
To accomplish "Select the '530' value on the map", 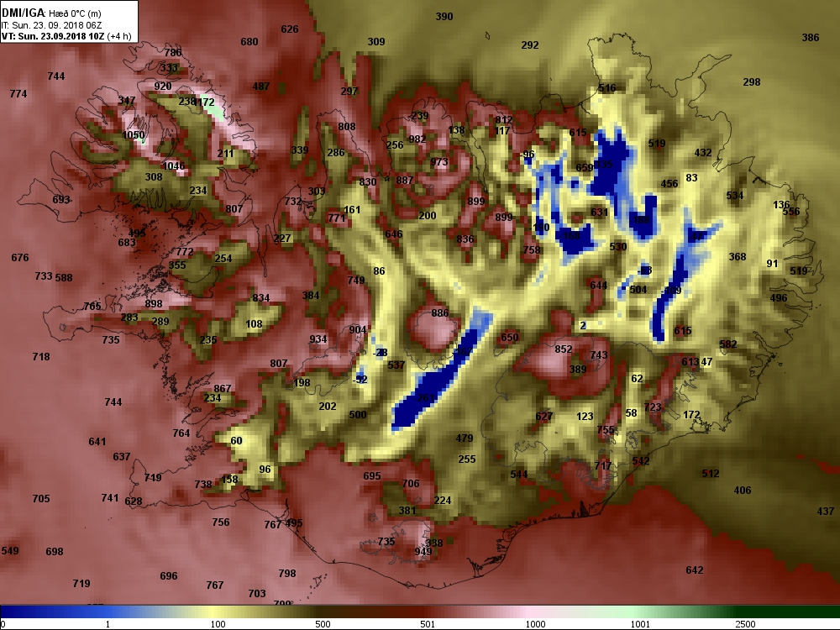I will 617,247.
